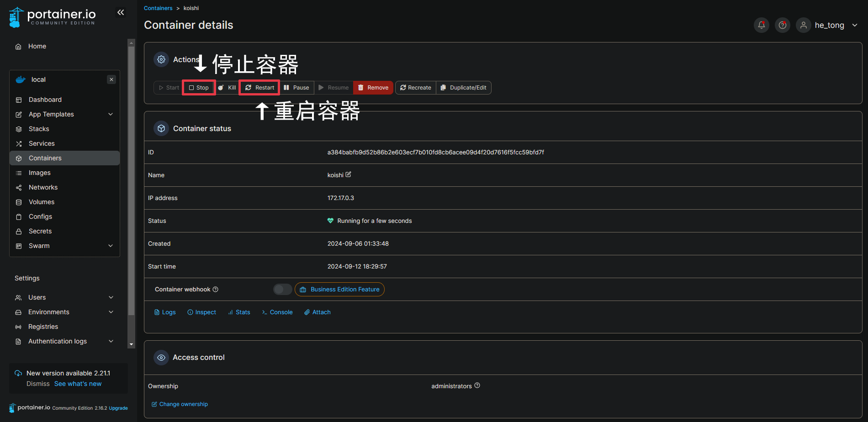Viewport: 868px width, 422px height.
Task: Click the administrators ownership info icon
Action: (x=477, y=385)
